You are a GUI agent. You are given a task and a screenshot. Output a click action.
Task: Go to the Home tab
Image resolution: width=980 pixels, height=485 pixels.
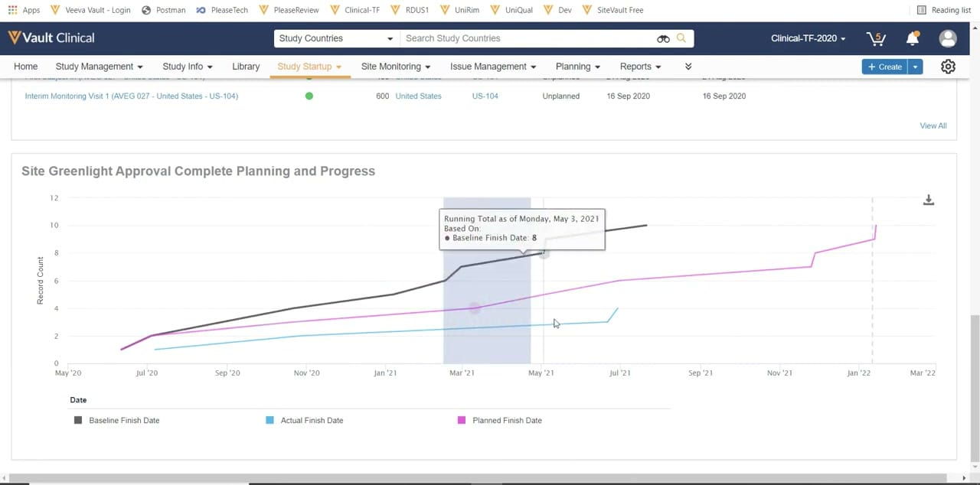25,67
